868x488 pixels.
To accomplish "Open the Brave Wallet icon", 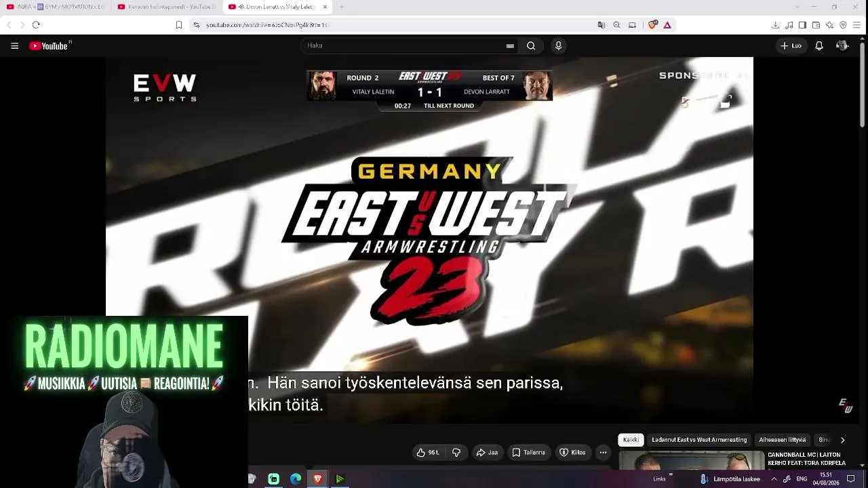I will pyautogui.click(x=816, y=25).
